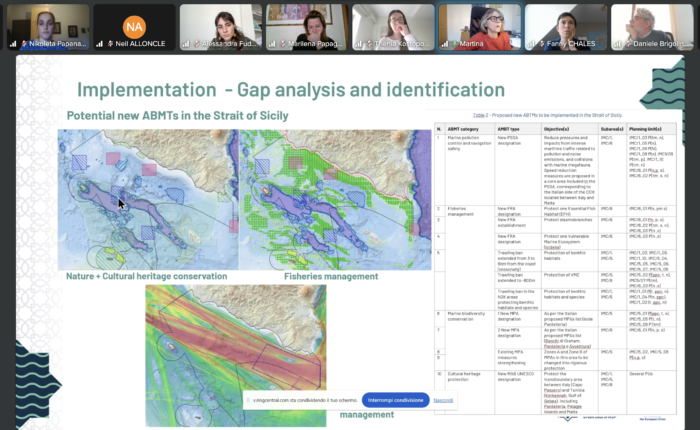Click the signal strength icon beside Nikoleta Papana

click(13, 45)
